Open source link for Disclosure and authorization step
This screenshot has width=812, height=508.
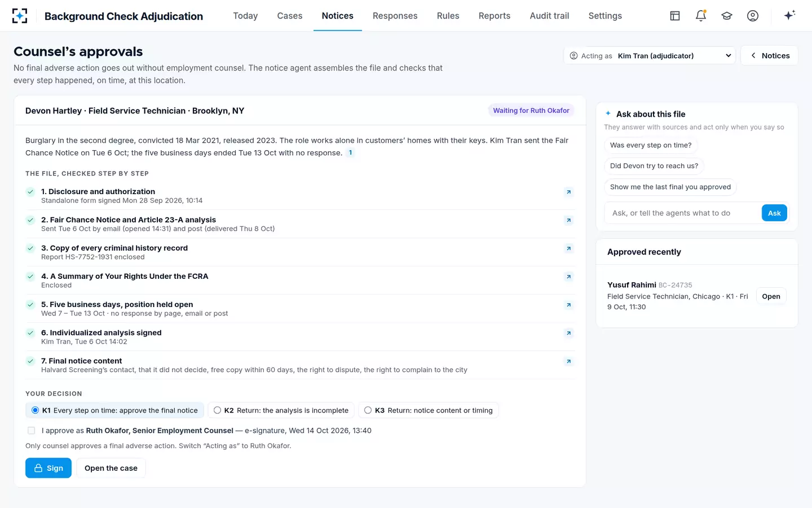click(568, 192)
